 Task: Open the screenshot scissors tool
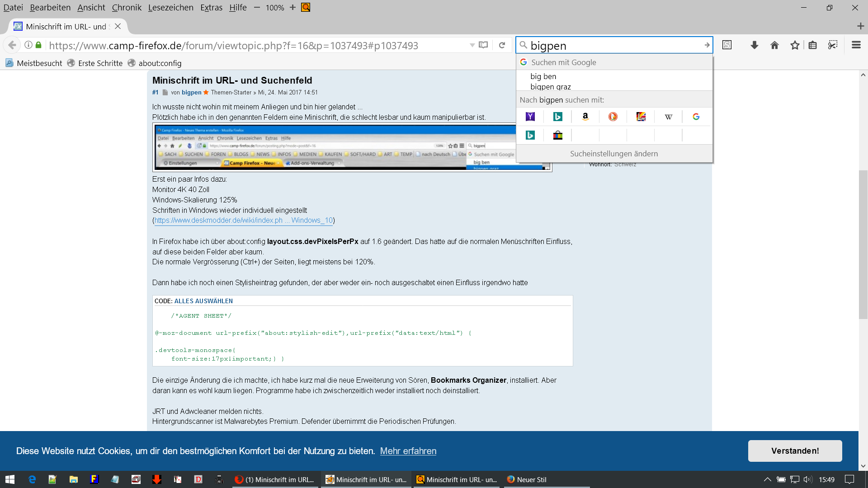pyautogui.click(x=832, y=45)
